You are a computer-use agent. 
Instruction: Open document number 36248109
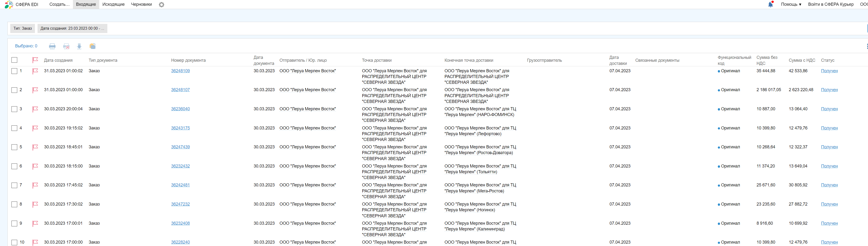click(180, 71)
